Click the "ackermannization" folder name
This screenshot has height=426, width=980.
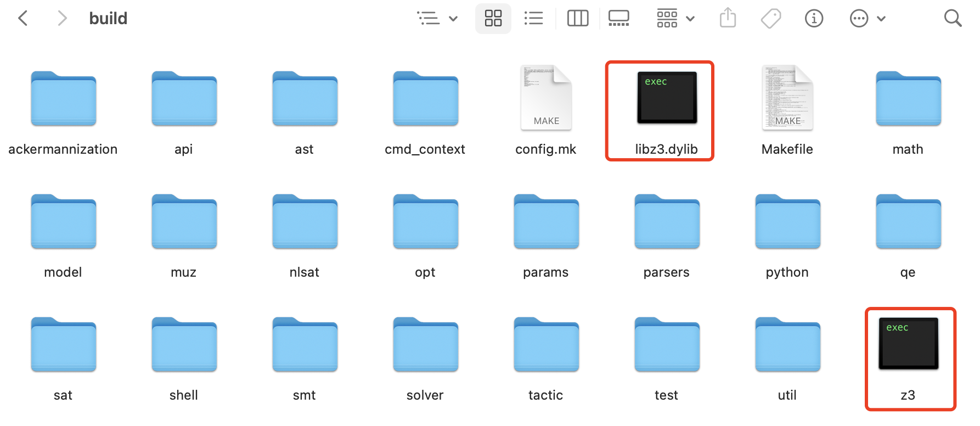click(63, 149)
